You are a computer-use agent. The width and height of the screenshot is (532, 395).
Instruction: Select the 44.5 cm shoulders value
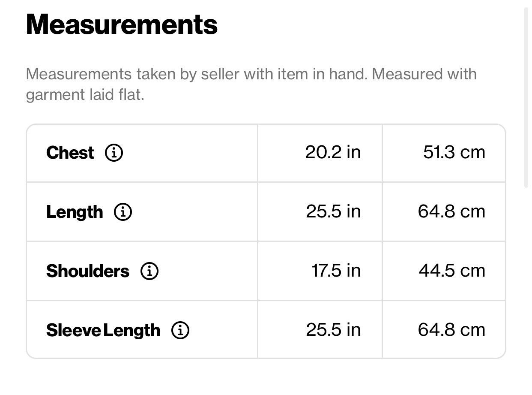(x=452, y=271)
